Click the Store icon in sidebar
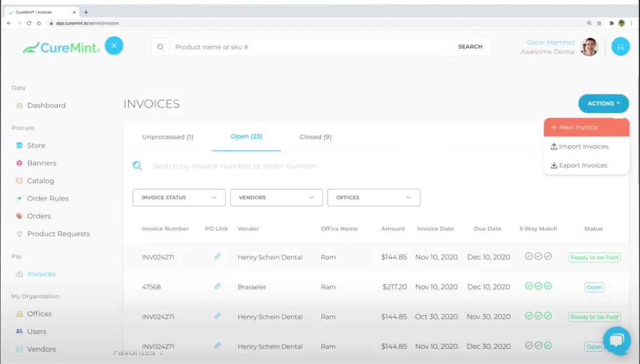Viewport: 640px width, 364px height. click(x=19, y=145)
